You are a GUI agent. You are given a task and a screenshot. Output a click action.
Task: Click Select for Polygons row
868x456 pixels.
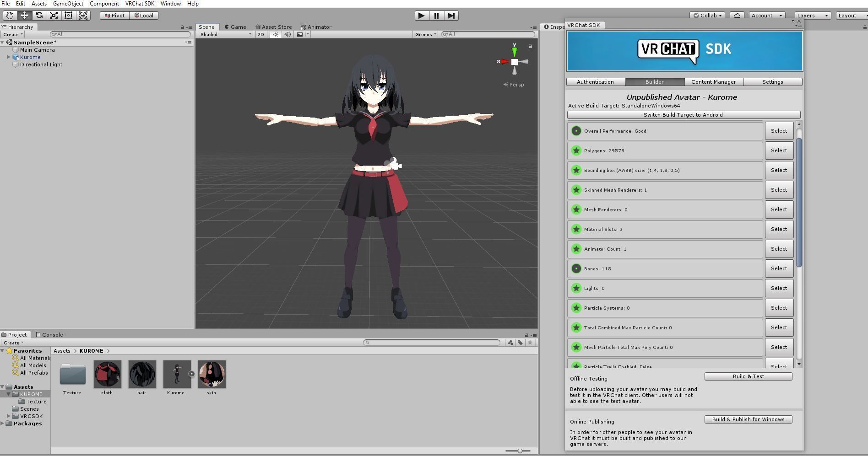tap(779, 150)
